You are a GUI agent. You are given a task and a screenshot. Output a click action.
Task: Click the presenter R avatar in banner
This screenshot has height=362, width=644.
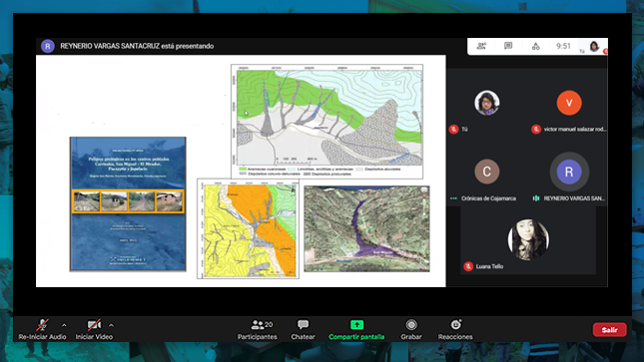pos(48,46)
